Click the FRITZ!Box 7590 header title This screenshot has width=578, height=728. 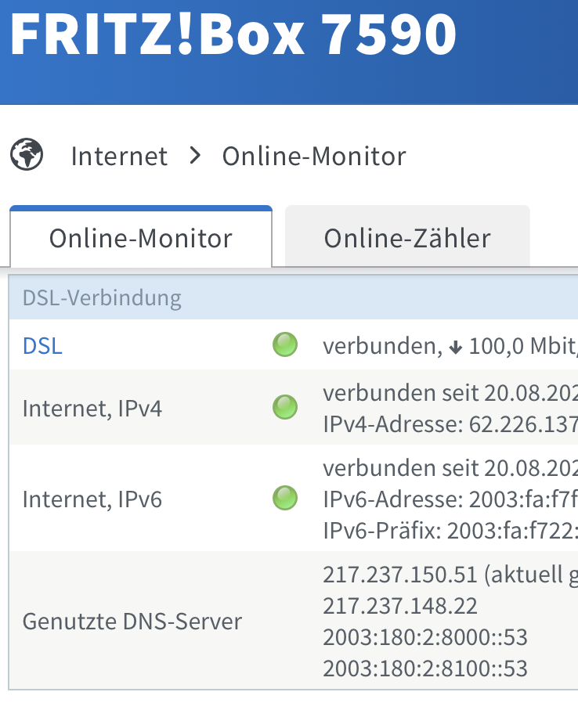[233, 34]
